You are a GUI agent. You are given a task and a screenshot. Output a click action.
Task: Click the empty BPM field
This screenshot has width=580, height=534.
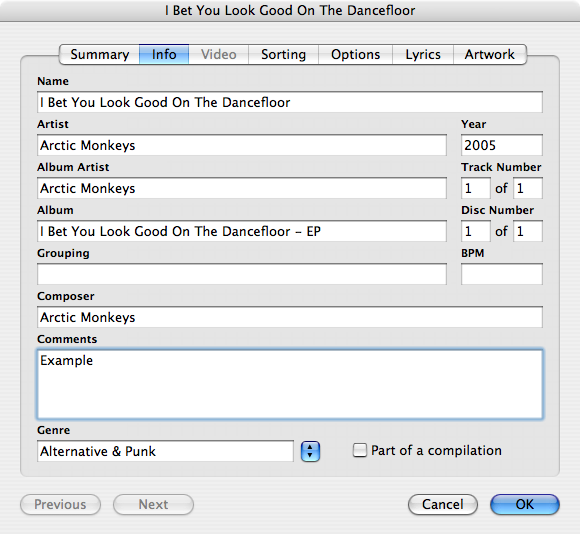coord(502,274)
